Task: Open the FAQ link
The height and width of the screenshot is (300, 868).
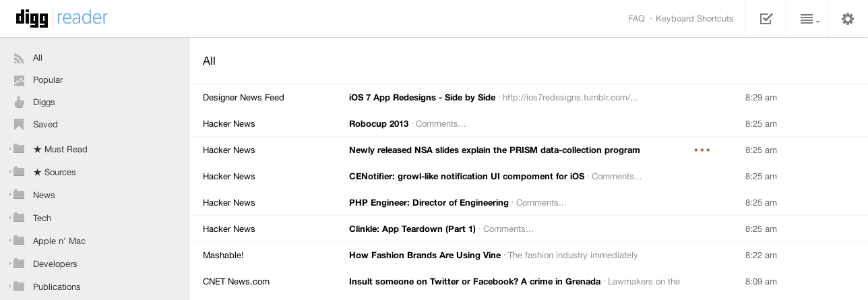Action: click(636, 19)
